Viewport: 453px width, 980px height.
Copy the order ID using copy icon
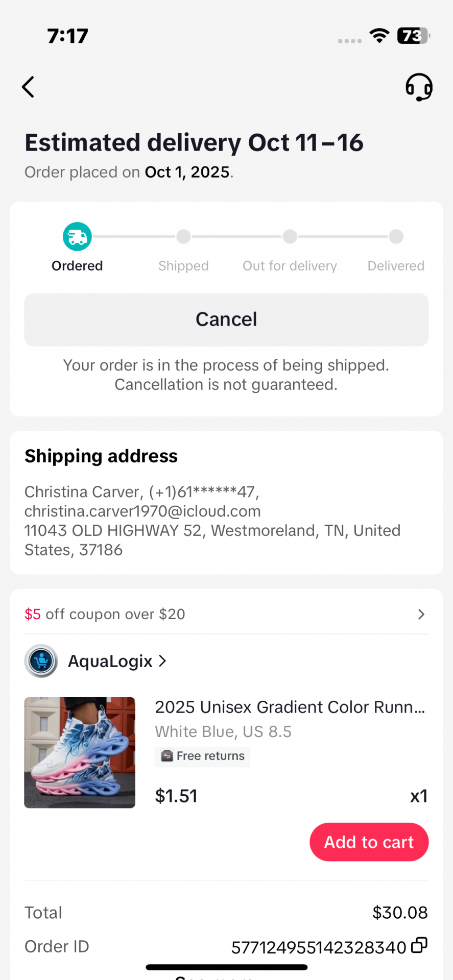click(x=419, y=945)
